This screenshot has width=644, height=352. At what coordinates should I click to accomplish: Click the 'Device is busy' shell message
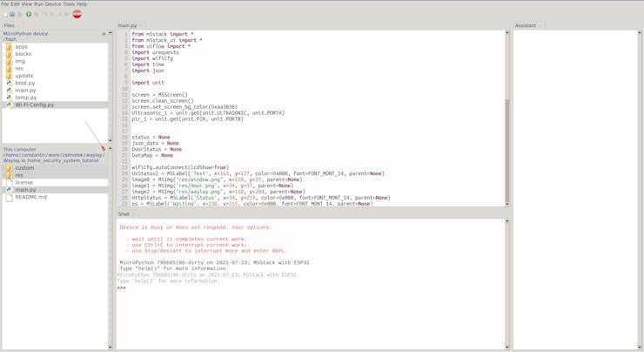(x=196, y=227)
